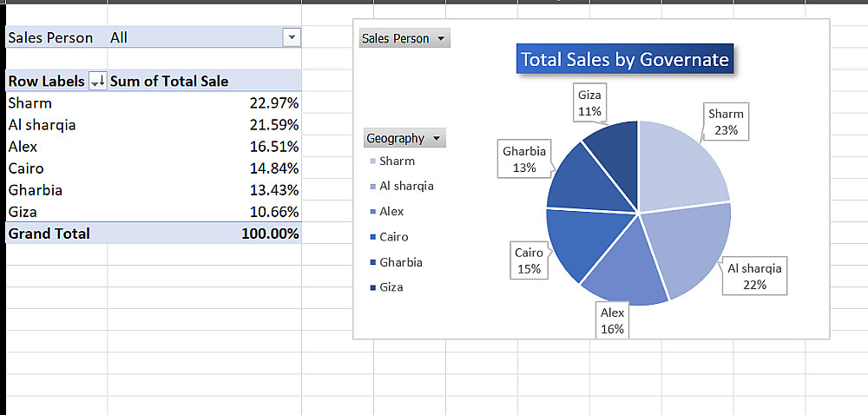
Task: Select the Gharbia 13% data label
Action: click(x=524, y=159)
